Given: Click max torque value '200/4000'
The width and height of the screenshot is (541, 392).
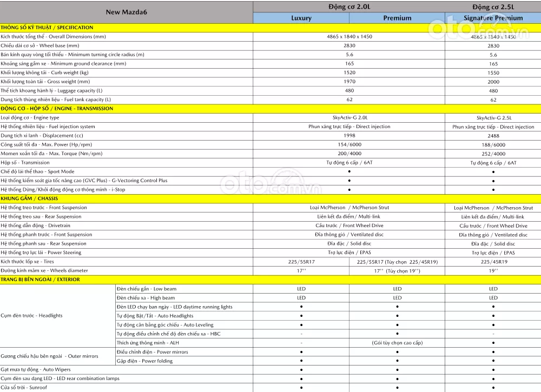Looking at the screenshot, I should tap(349, 154).
